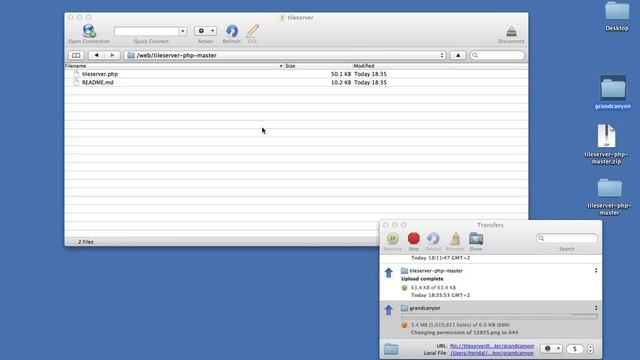Reload the selected transfer
Viewport: 640px width, 360px height.
coord(433,241)
